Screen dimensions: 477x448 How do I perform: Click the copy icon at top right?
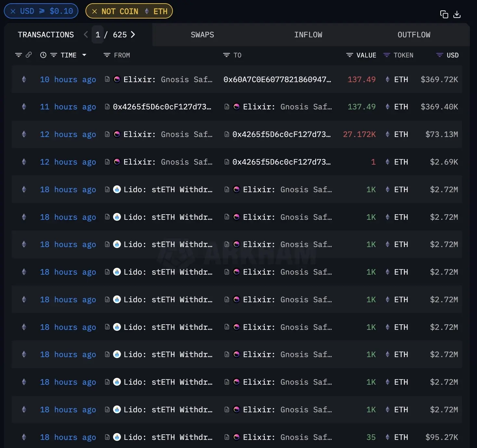point(444,14)
